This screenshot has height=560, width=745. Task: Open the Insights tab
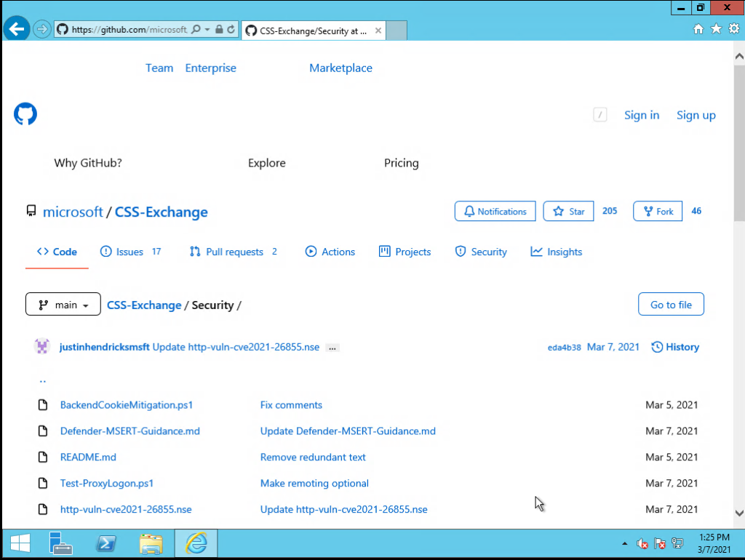pos(557,252)
